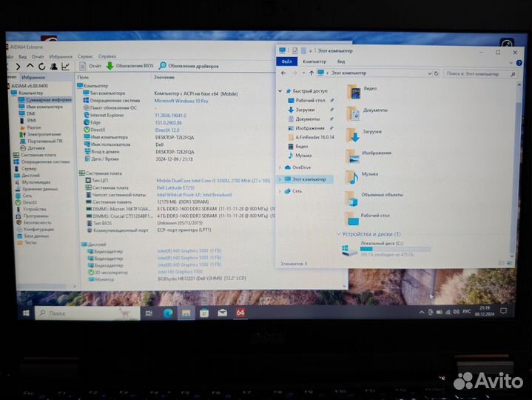
Task: Select Портативный ПК in the tree
Action: point(41,141)
